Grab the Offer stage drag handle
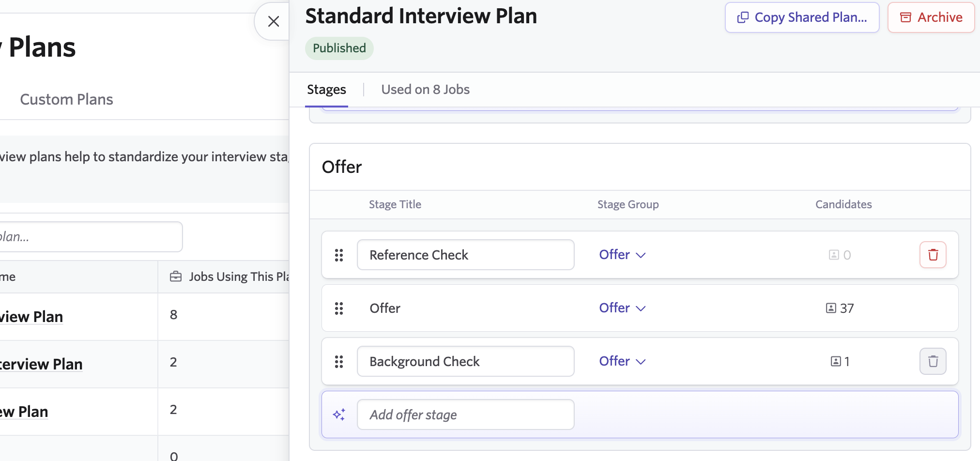This screenshot has width=980, height=461. (x=339, y=308)
